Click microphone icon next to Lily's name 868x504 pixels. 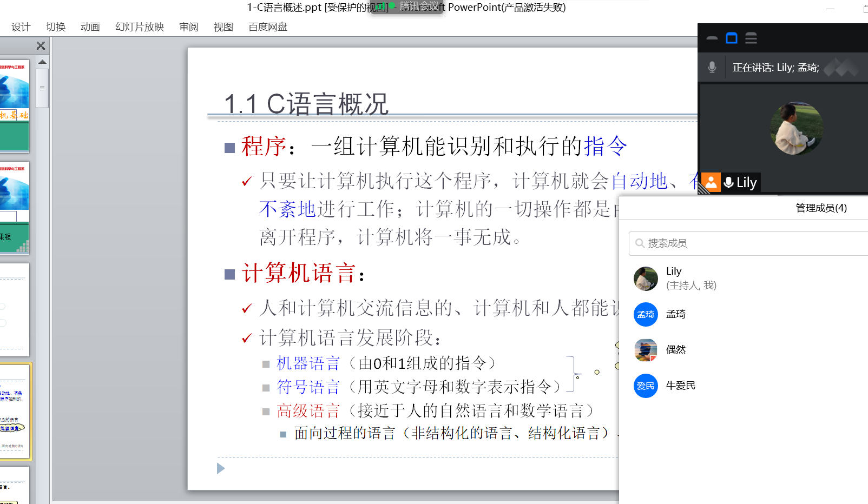[x=728, y=183]
